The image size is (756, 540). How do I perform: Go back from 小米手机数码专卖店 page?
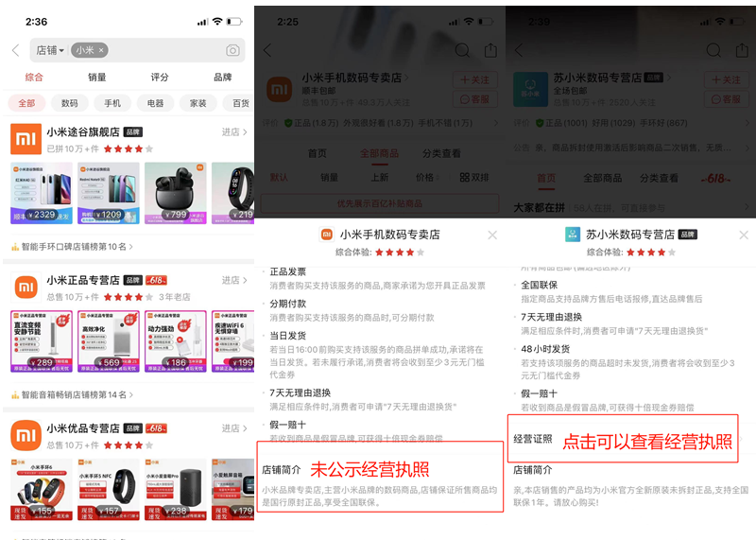[x=268, y=50]
